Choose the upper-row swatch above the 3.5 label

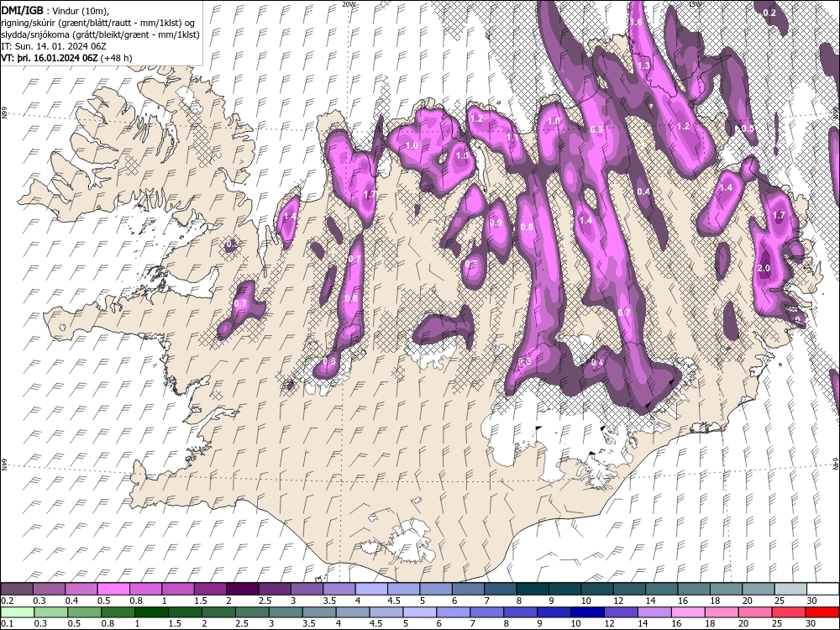[339, 589]
